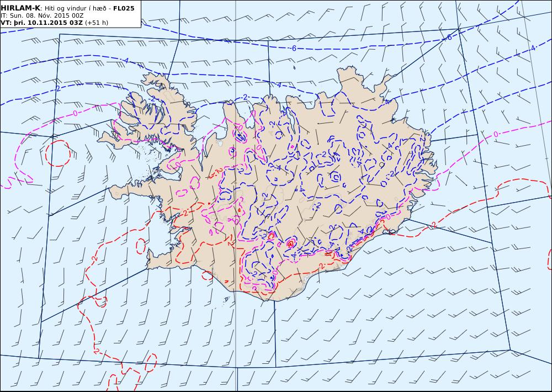Select the 'IT: Sun. 08. Nóv. 2015 00Z' line
This screenshot has width=552, height=392.
coord(43,15)
